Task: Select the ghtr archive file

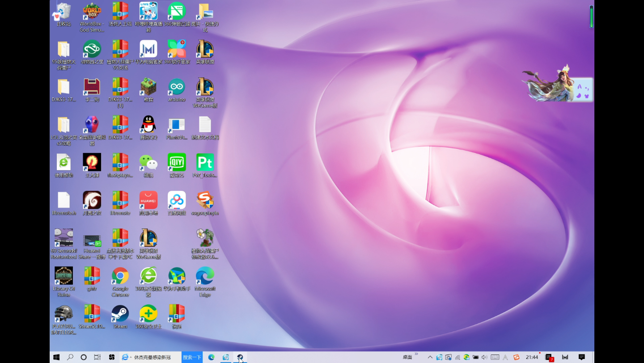Action: 92,279
